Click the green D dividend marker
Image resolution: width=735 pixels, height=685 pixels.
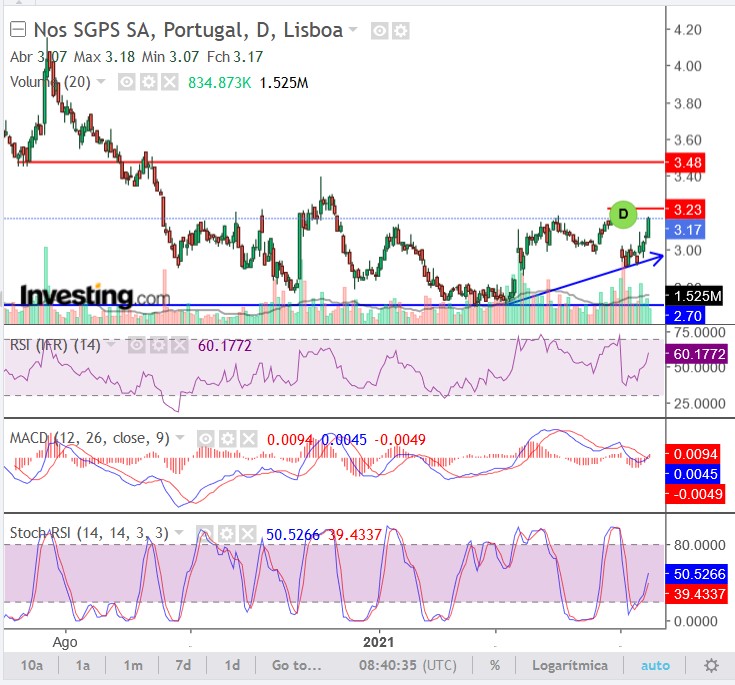(623, 214)
